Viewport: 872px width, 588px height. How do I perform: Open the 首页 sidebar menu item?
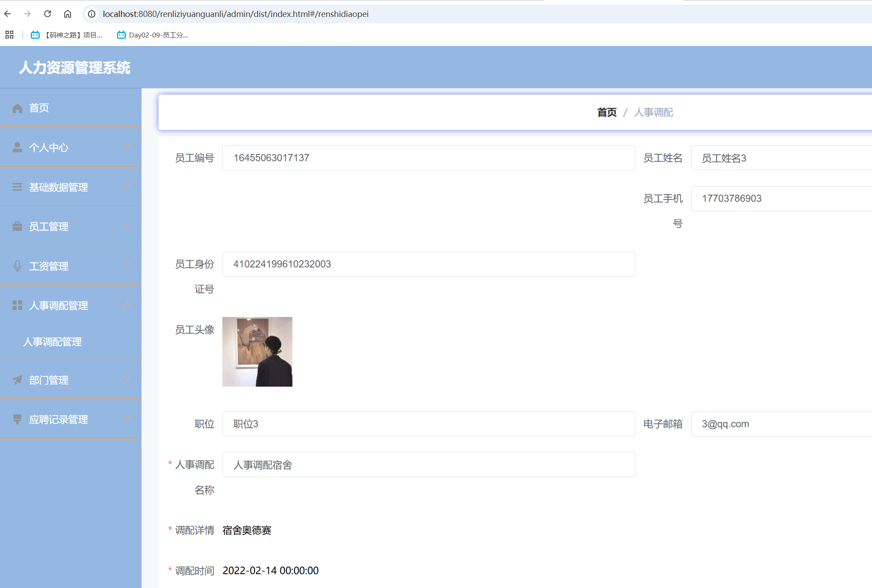click(39, 108)
